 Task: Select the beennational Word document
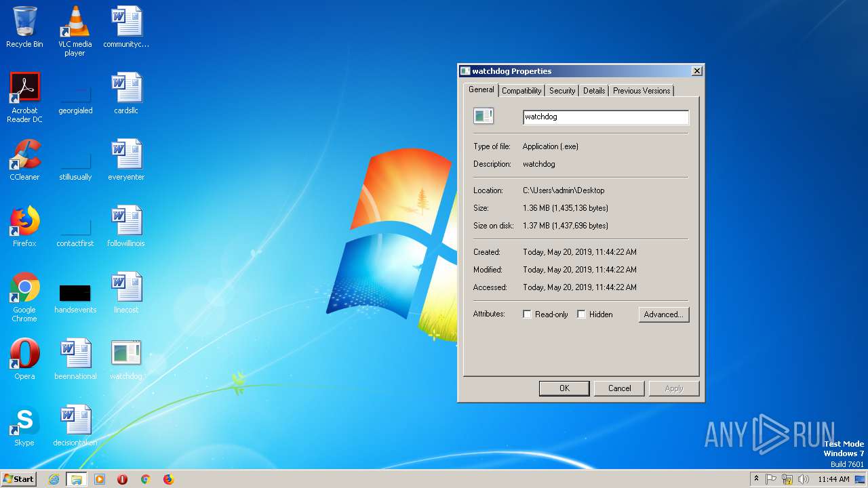point(75,360)
